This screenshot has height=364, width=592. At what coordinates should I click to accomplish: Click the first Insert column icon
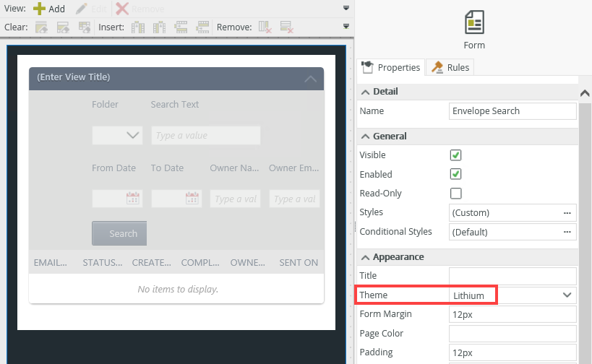(138, 27)
